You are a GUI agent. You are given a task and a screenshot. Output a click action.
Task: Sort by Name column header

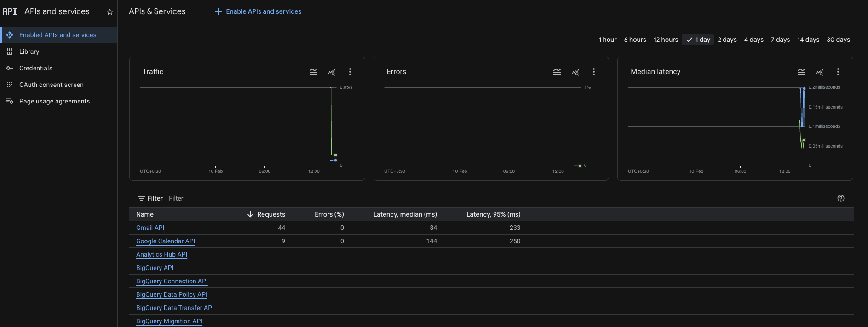pyautogui.click(x=145, y=214)
